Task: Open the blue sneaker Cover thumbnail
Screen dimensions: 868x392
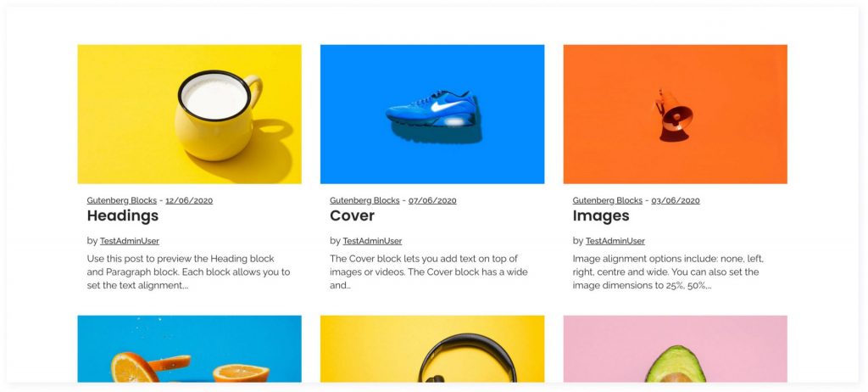Action: point(432,114)
